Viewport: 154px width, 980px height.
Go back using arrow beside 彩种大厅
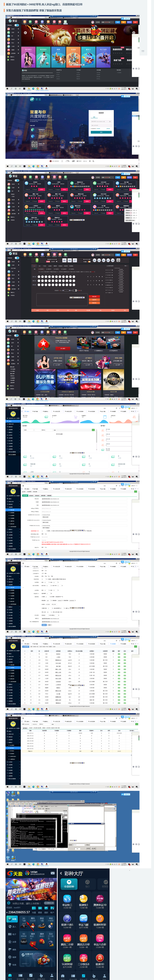tap(61, 873)
